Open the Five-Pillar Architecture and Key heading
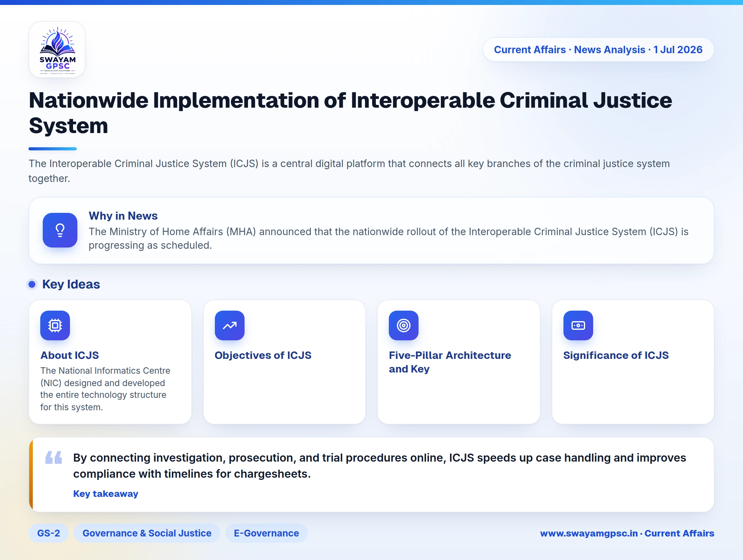This screenshot has width=743, height=560. 450,362
